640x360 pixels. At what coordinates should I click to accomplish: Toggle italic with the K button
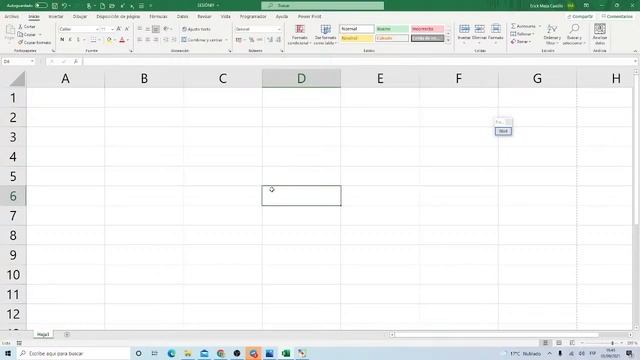(x=70, y=40)
